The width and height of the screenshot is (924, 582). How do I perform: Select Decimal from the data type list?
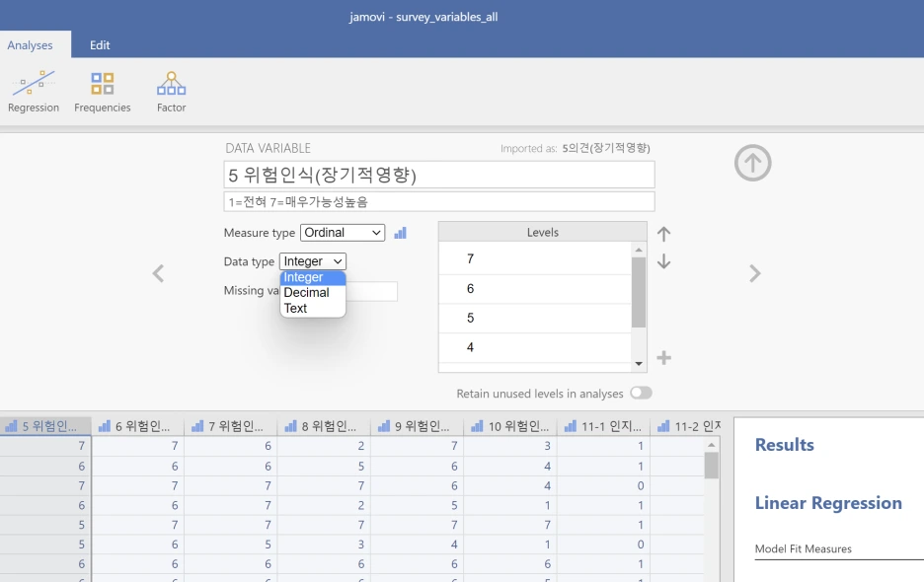pos(305,292)
